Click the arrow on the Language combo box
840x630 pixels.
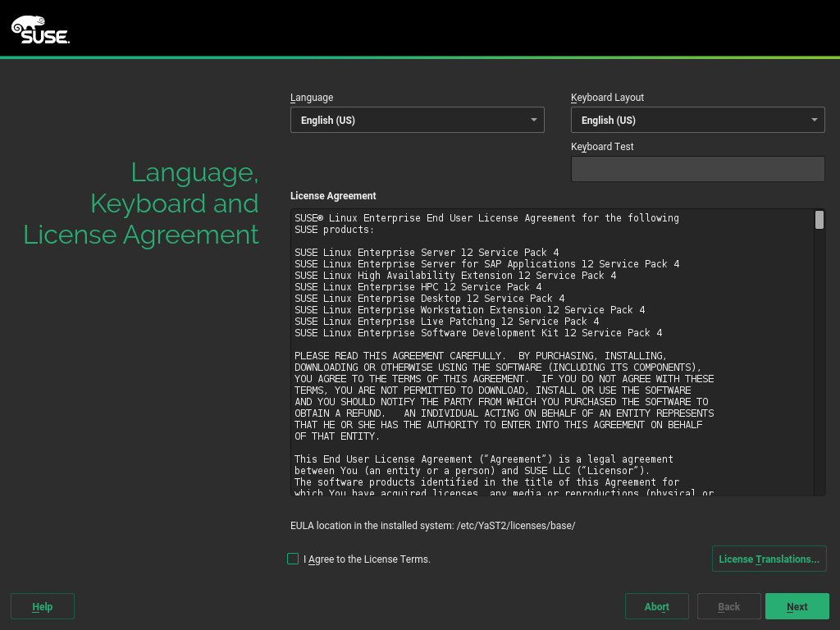tap(534, 120)
